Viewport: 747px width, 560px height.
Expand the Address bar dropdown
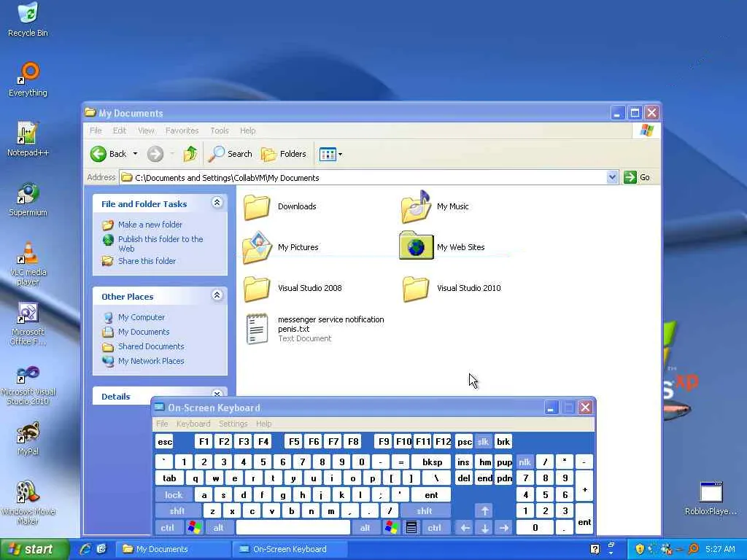612,178
